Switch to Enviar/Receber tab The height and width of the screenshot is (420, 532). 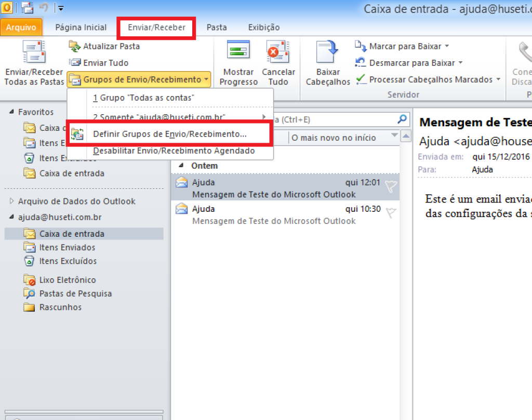tap(156, 27)
